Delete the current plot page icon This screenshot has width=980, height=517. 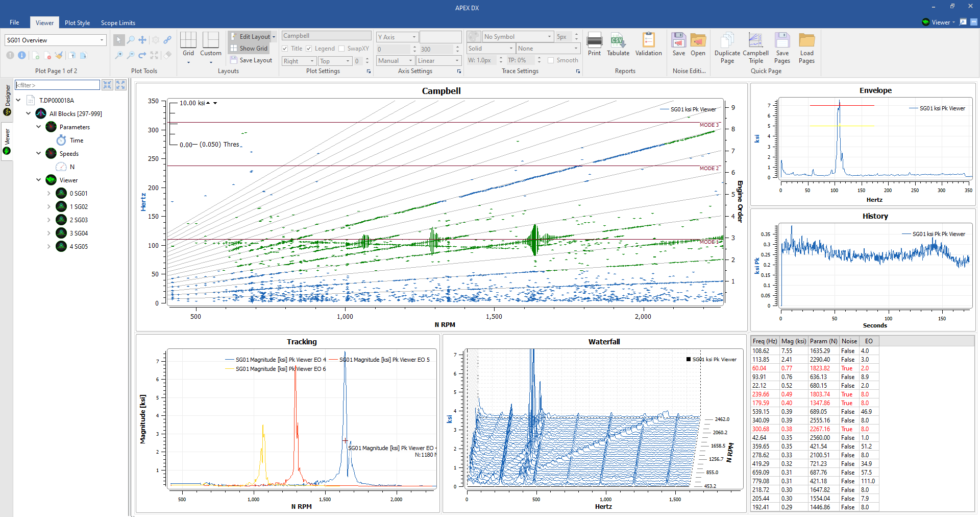tap(47, 55)
